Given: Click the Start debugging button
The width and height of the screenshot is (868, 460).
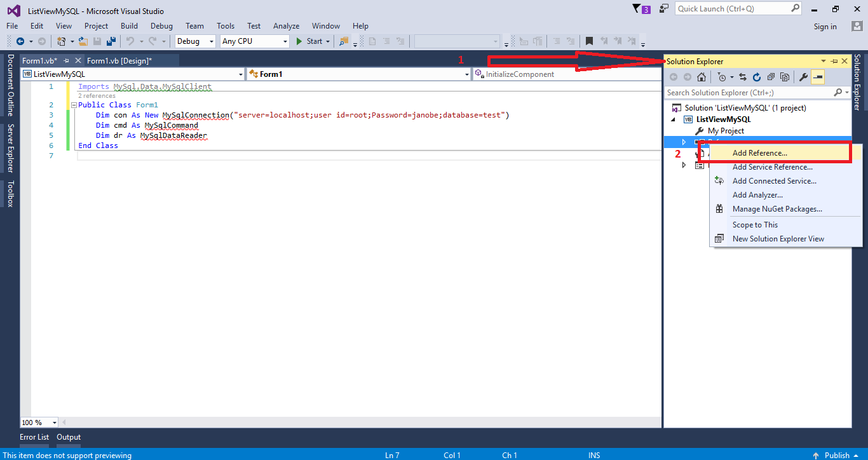Looking at the screenshot, I should pyautogui.click(x=309, y=41).
